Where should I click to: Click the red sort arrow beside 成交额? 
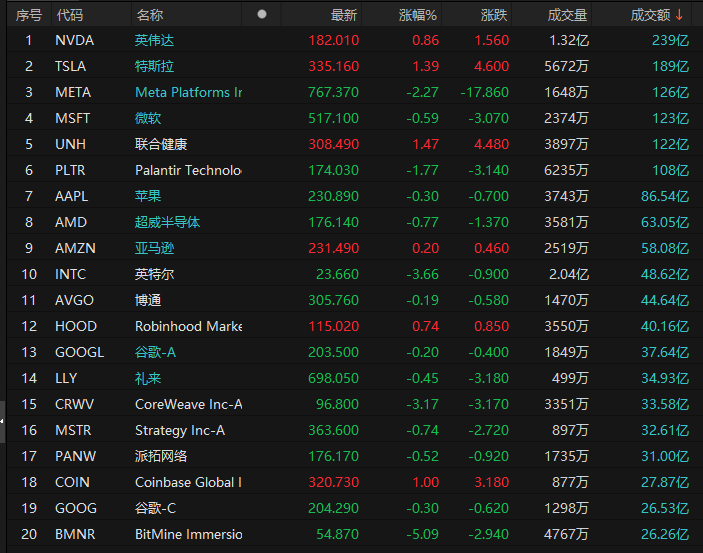point(679,15)
